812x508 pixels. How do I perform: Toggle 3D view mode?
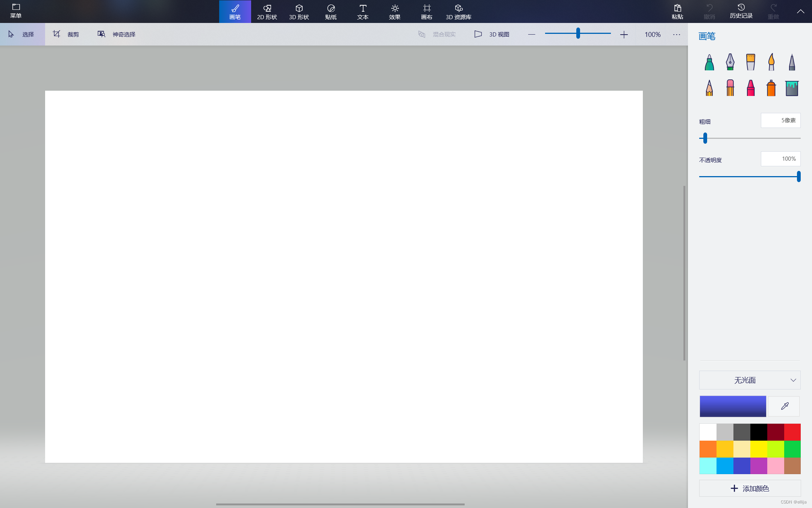click(492, 34)
